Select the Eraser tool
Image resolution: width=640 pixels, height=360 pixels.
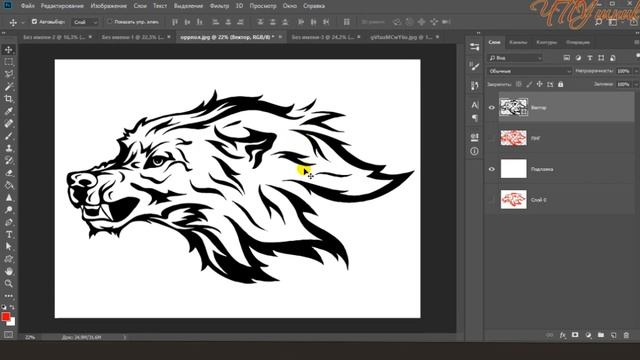tap(9, 173)
